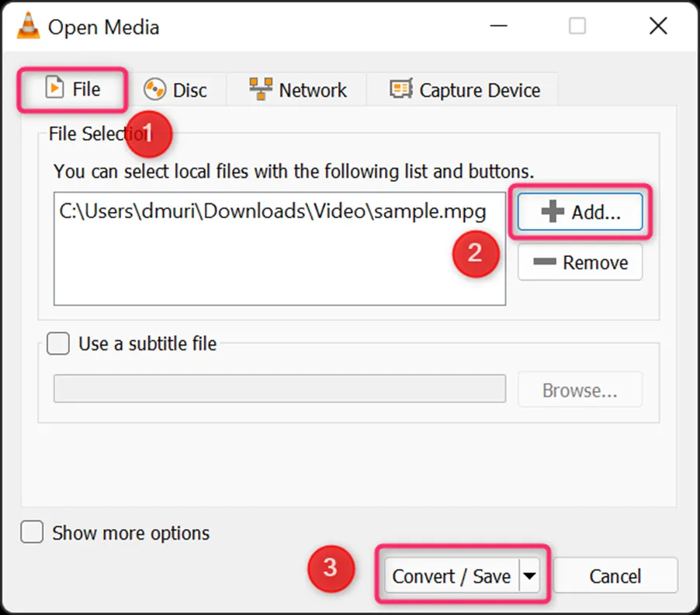Enable Use a subtitle file checkbox
This screenshot has height=615, width=700.
click(58, 343)
